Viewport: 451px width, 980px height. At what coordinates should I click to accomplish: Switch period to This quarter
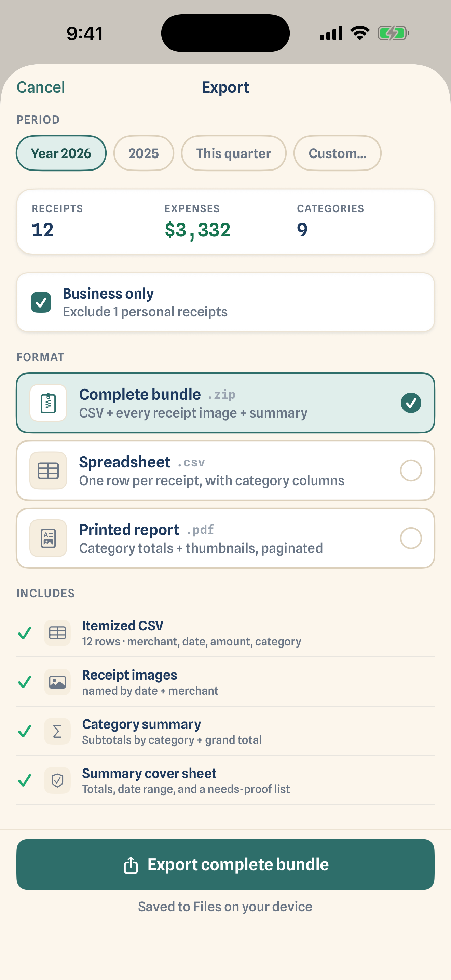[x=234, y=153]
